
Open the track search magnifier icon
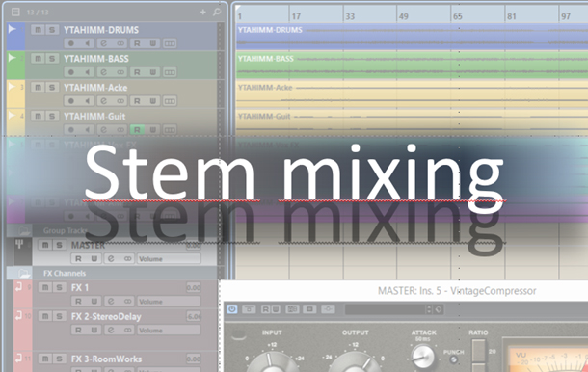tap(217, 12)
